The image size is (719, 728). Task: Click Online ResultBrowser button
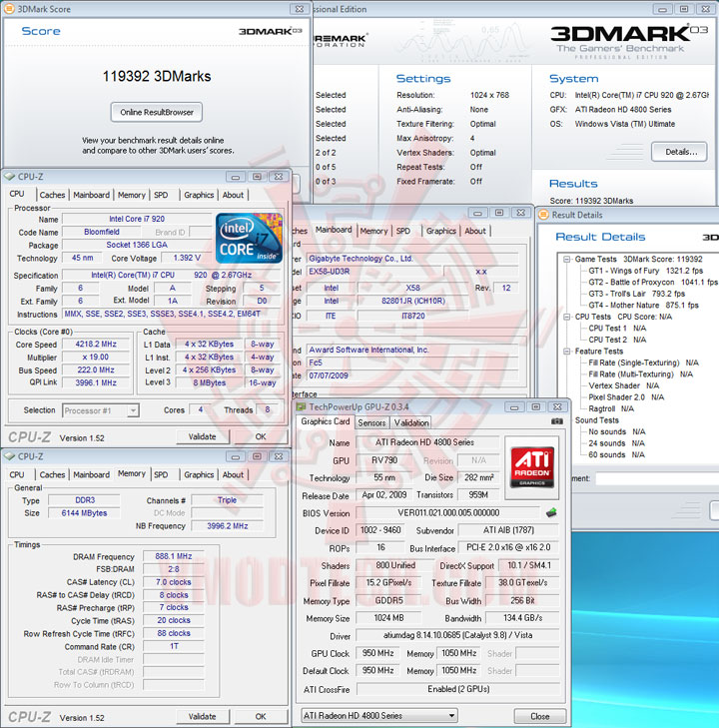coord(157,113)
